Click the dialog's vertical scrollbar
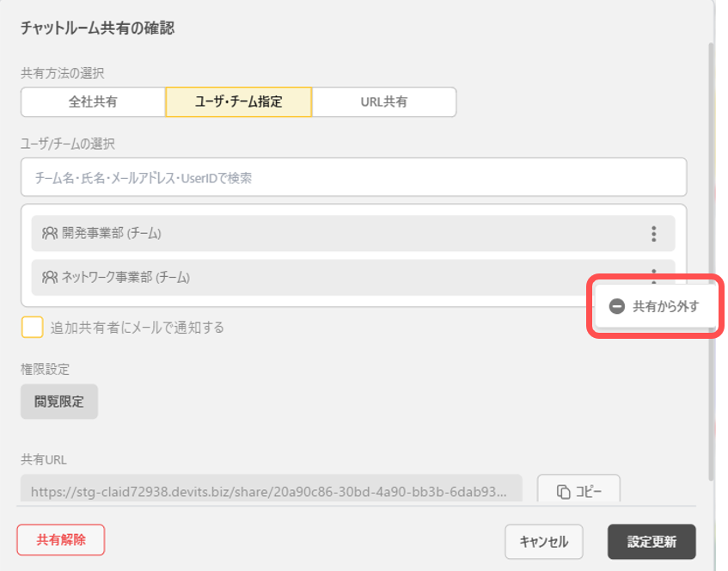The width and height of the screenshot is (728, 571). (710, 258)
